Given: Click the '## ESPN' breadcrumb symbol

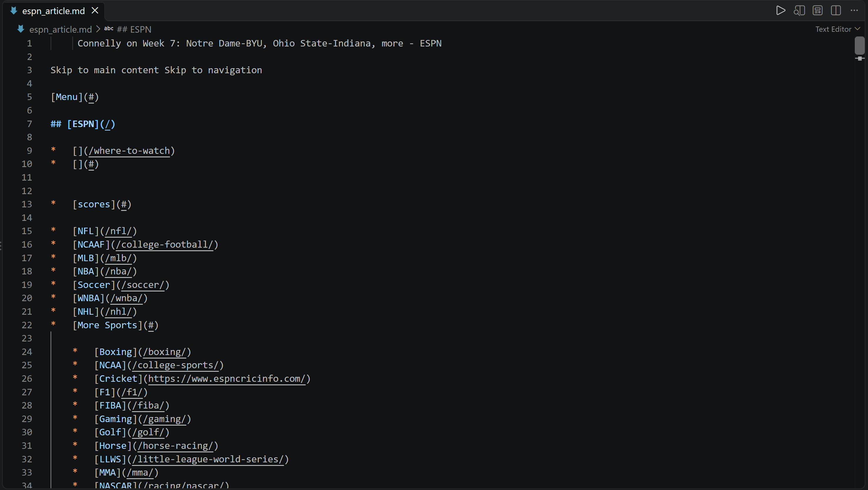Looking at the screenshot, I should click(x=134, y=29).
